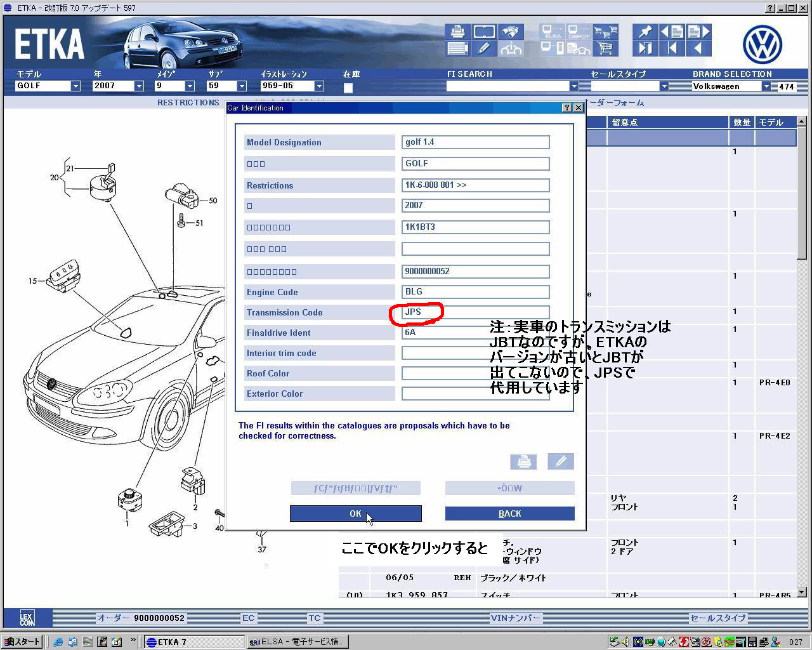Click the Engine Code field BLG

click(475, 292)
